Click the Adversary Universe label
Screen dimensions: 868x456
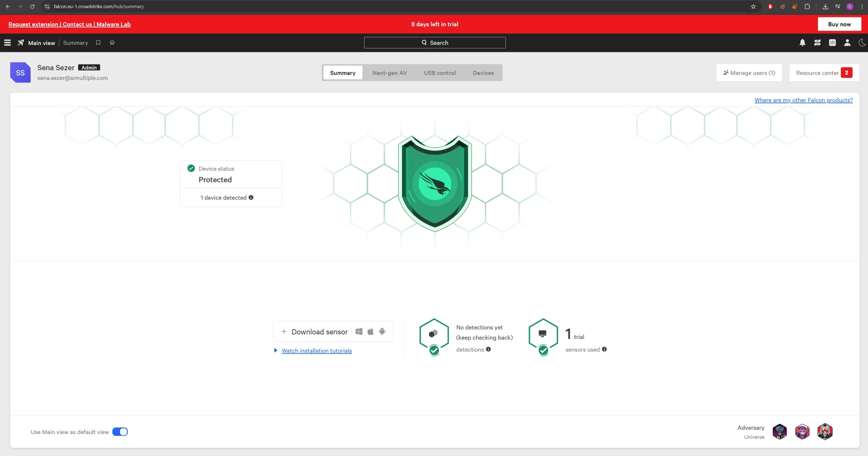point(751,432)
